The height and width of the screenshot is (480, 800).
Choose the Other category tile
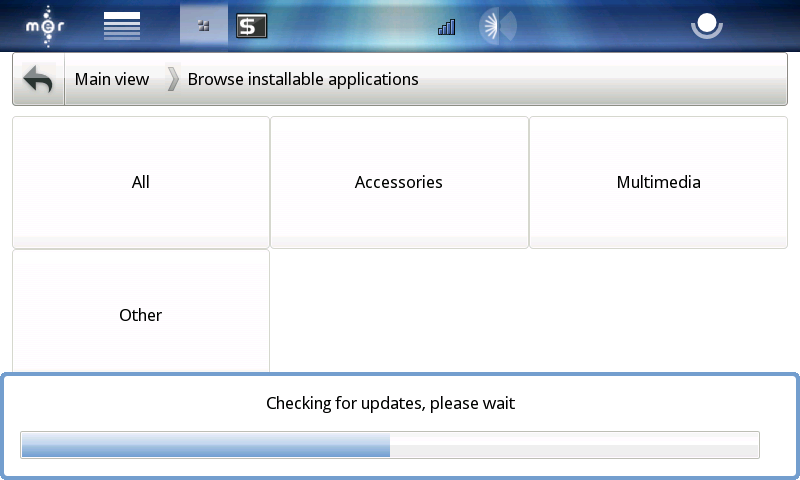point(140,314)
